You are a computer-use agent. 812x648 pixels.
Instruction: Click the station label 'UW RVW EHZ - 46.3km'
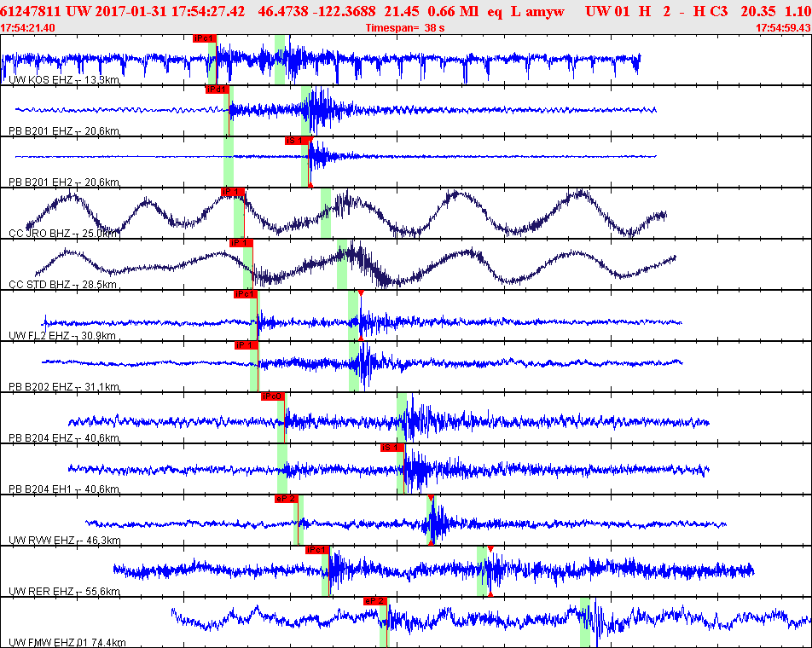click(65, 541)
